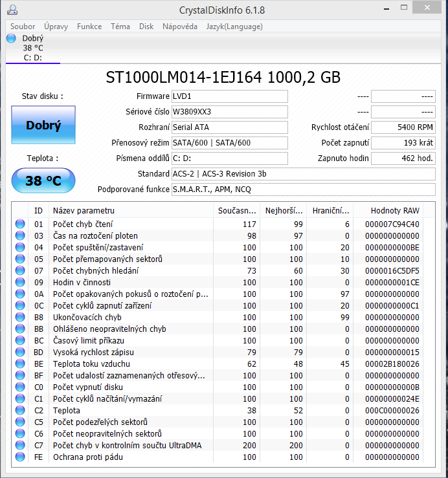Click status orb for Hodin v činnosti

click(x=20, y=282)
